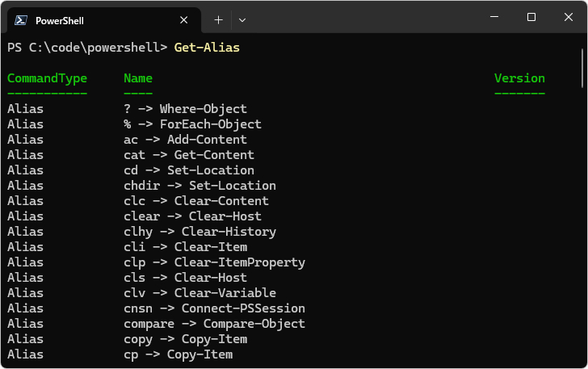Click the 'cnsn -> Connect-PSSession' alias entry
The image size is (588, 369).
(214, 308)
